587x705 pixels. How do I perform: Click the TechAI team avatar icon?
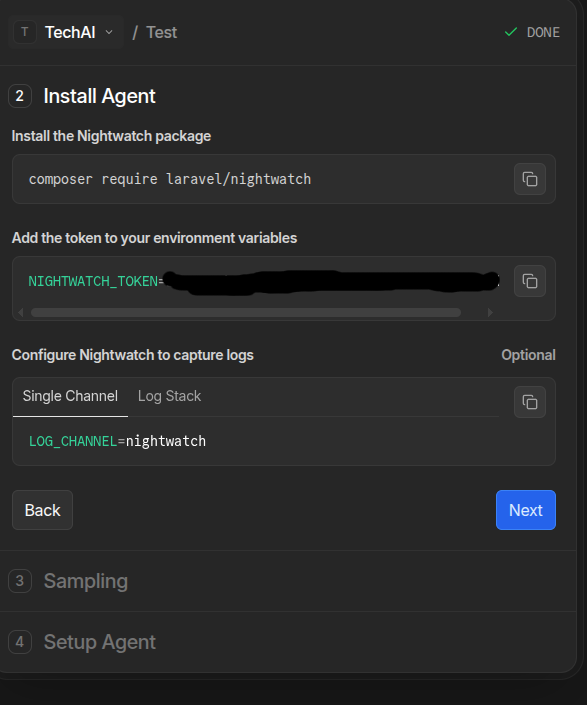pyautogui.click(x=25, y=32)
